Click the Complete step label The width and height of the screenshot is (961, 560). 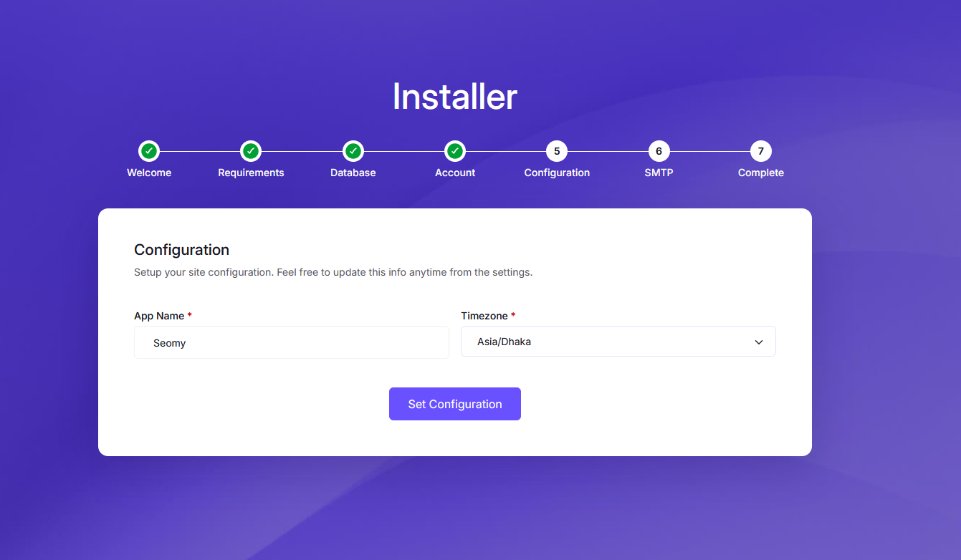(x=760, y=173)
